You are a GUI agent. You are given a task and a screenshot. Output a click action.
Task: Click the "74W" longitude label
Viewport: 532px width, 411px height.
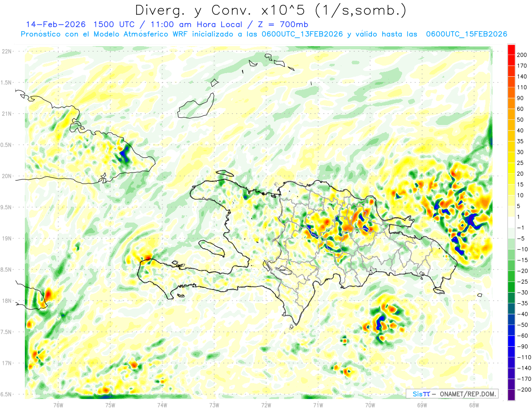(162, 404)
